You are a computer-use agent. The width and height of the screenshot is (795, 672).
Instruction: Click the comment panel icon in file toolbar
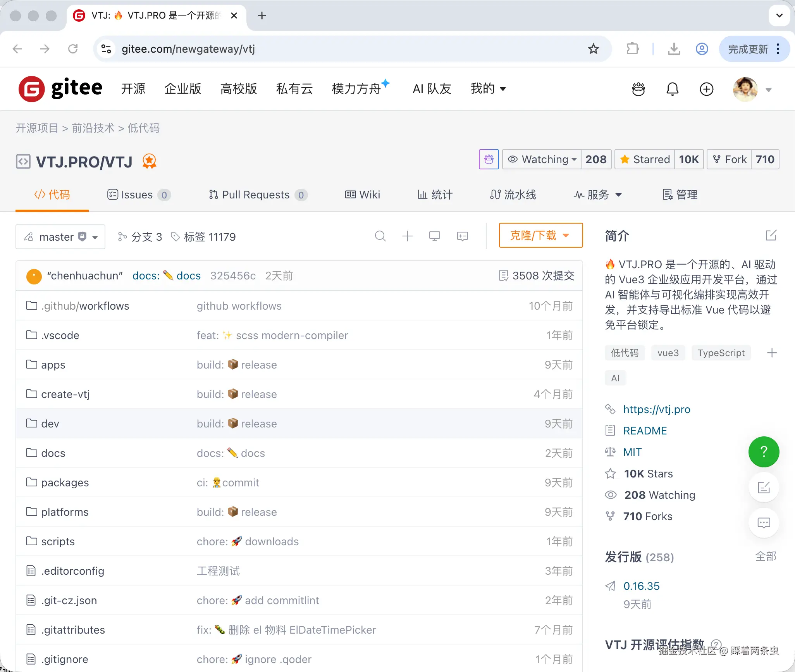pos(463,236)
